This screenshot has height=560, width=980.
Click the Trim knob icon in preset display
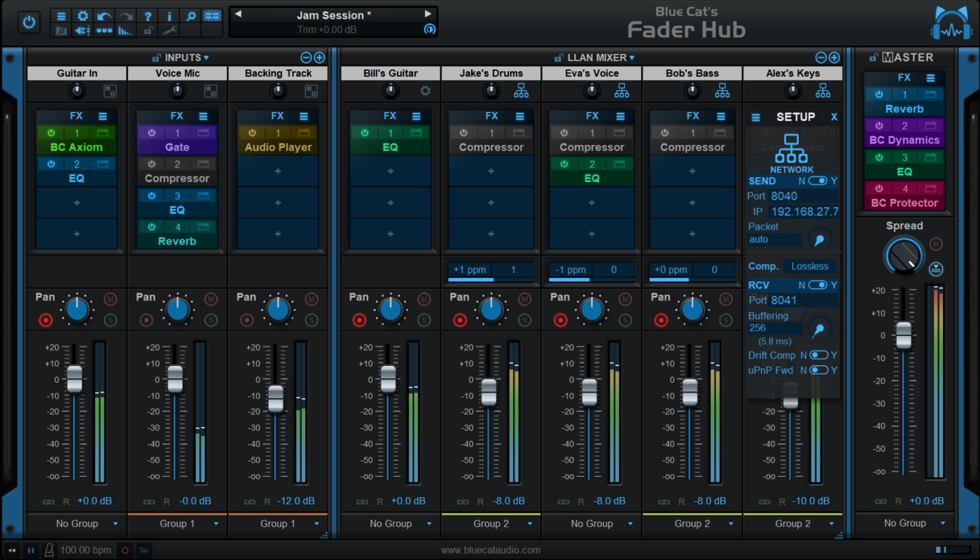429,29
